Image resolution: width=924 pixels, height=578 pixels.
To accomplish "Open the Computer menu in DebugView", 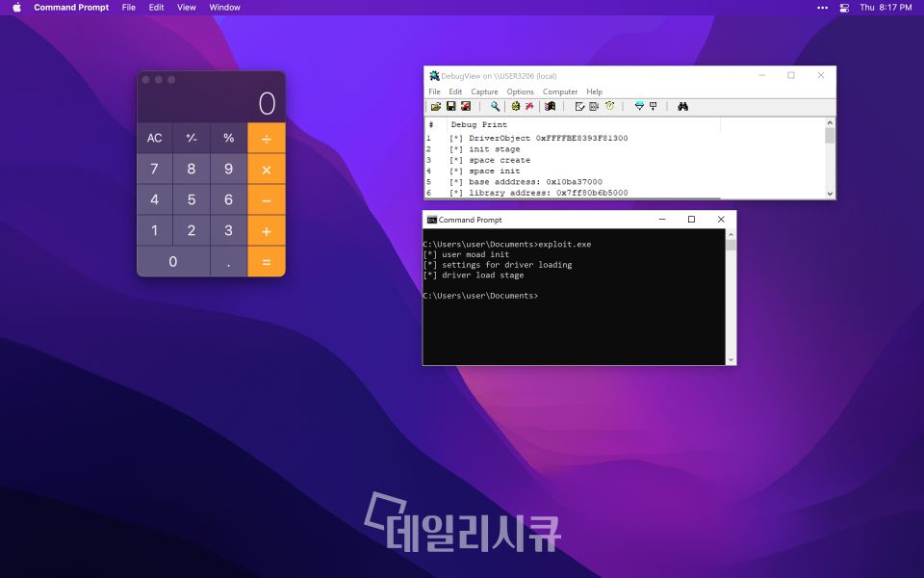I will pyautogui.click(x=560, y=92).
